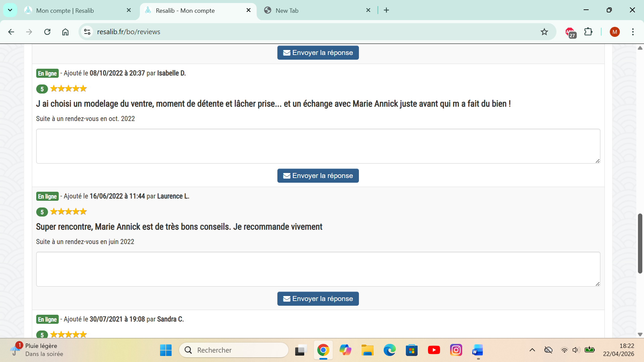The width and height of the screenshot is (644, 362).
Task: Open the Chrome three-dot menu
Action: pos(633,32)
